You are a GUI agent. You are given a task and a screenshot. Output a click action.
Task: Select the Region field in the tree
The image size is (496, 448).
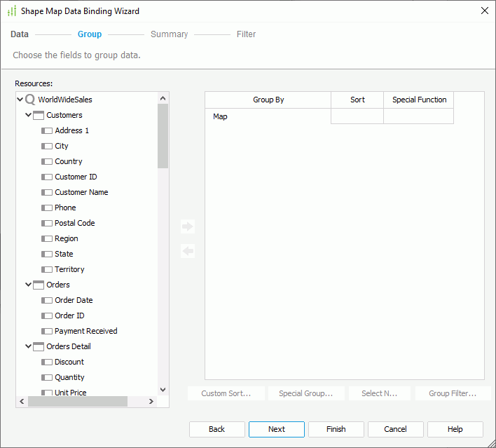[x=67, y=238]
